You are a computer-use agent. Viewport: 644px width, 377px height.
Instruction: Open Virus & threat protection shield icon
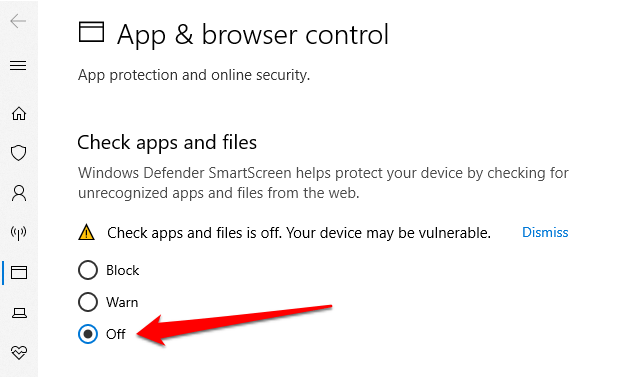[x=18, y=153]
